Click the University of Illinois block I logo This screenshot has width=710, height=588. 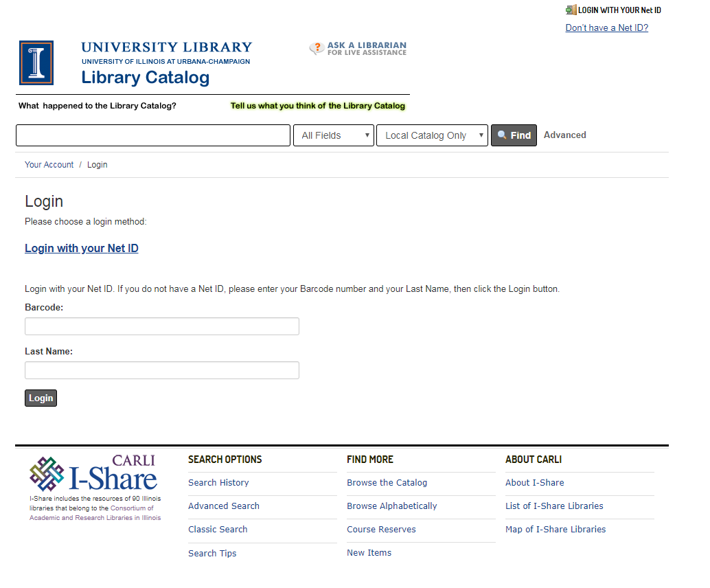(36, 63)
